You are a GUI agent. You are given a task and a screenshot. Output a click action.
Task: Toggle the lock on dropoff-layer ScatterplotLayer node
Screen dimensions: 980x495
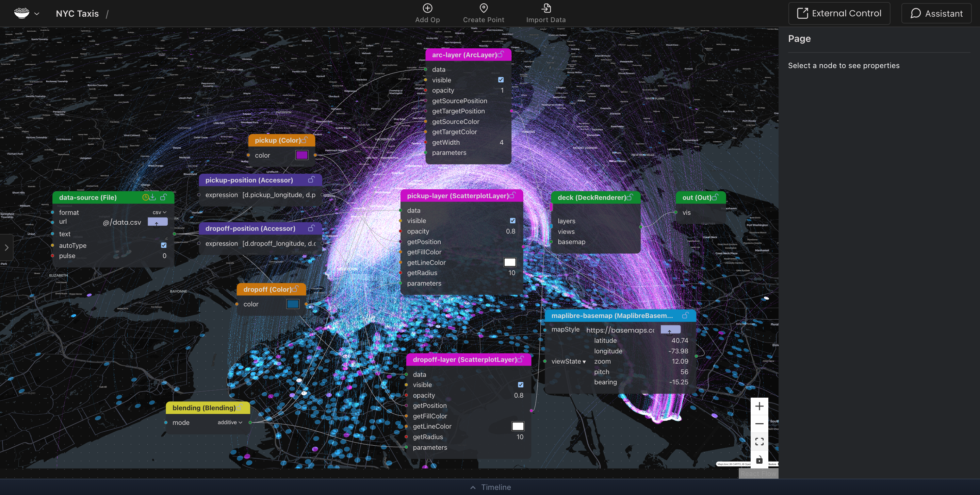(520, 359)
